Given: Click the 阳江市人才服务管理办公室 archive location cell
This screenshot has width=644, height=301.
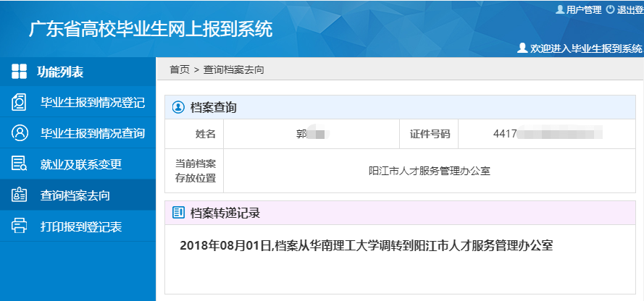Looking at the screenshot, I should click(429, 171).
